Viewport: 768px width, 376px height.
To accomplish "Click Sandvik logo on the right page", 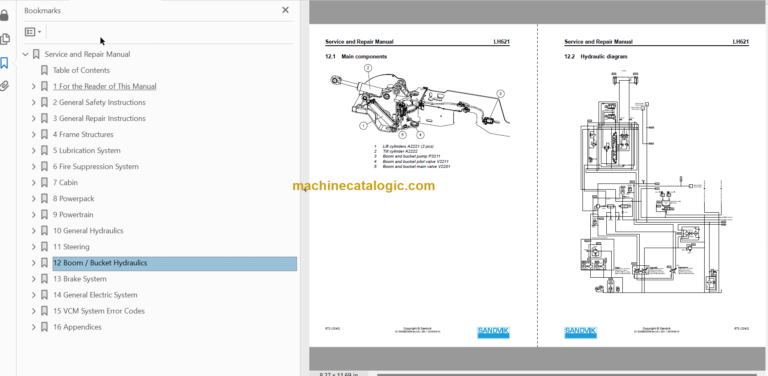I will (x=580, y=332).
